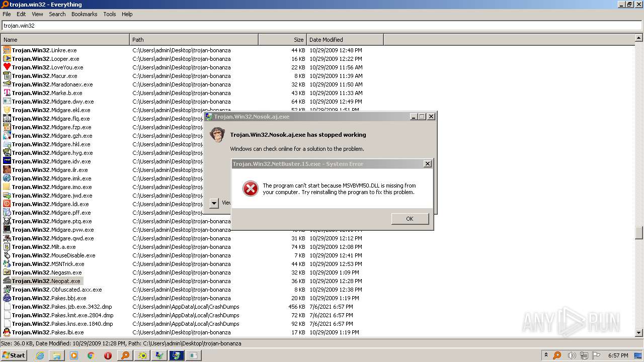644x362 pixels.
Task: Open the View menu
Action: pos(37,14)
